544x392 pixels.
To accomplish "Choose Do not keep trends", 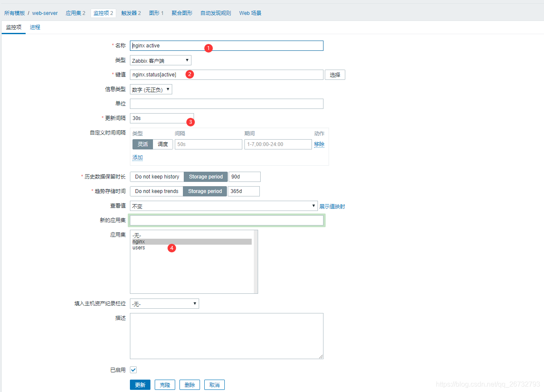I will [x=156, y=191].
